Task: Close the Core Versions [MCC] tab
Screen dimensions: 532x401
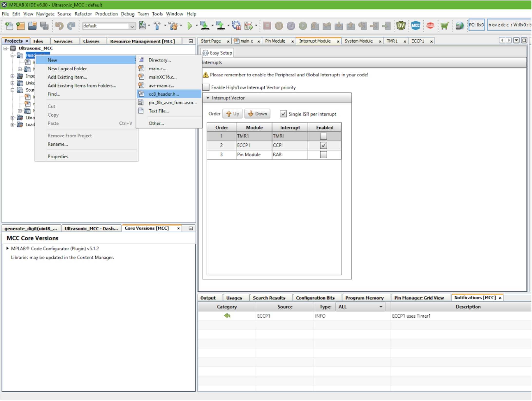Action: (x=178, y=229)
